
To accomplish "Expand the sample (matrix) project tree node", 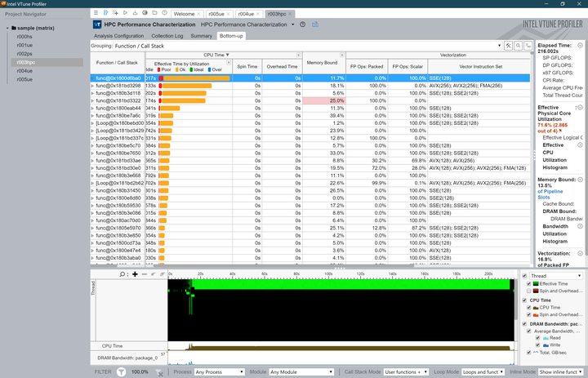I will click(7, 28).
